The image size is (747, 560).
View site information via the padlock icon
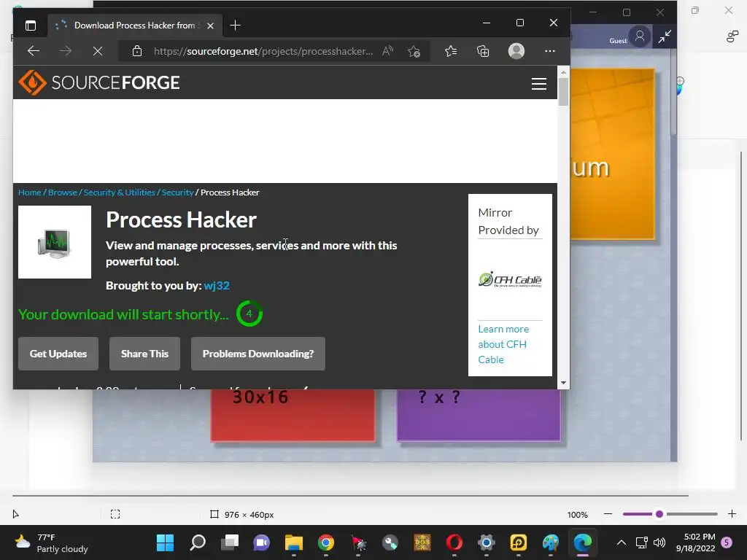click(137, 51)
